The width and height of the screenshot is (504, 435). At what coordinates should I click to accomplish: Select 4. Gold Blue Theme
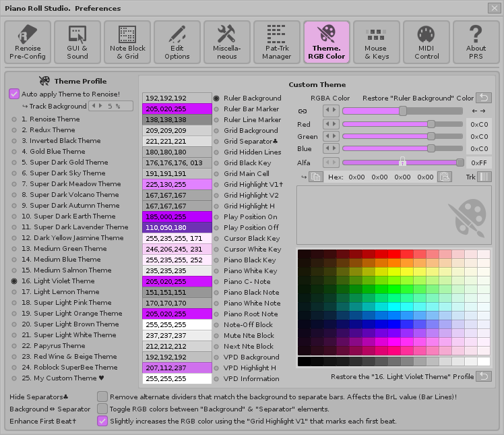coord(14,152)
